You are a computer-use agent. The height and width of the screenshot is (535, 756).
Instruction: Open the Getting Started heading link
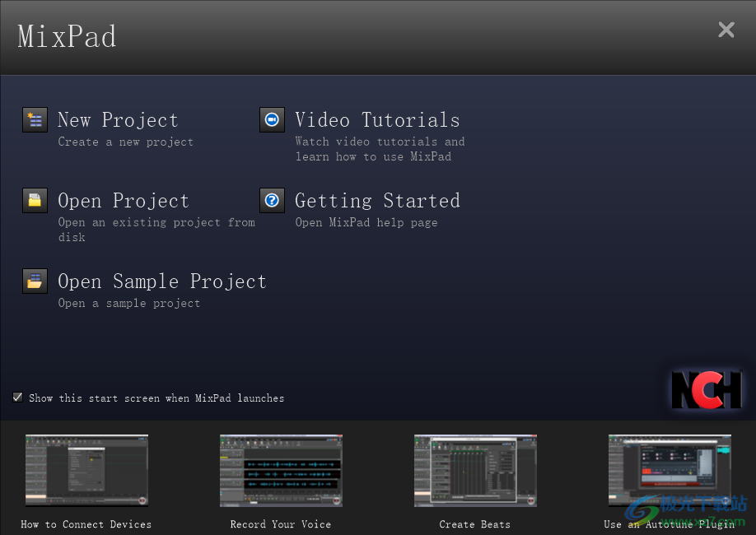click(x=377, y=201)
